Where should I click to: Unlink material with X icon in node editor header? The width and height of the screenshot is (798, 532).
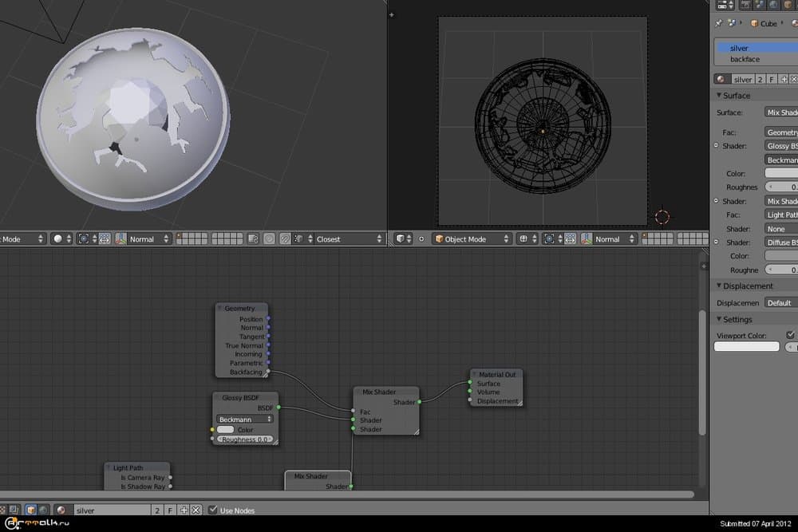196,510
